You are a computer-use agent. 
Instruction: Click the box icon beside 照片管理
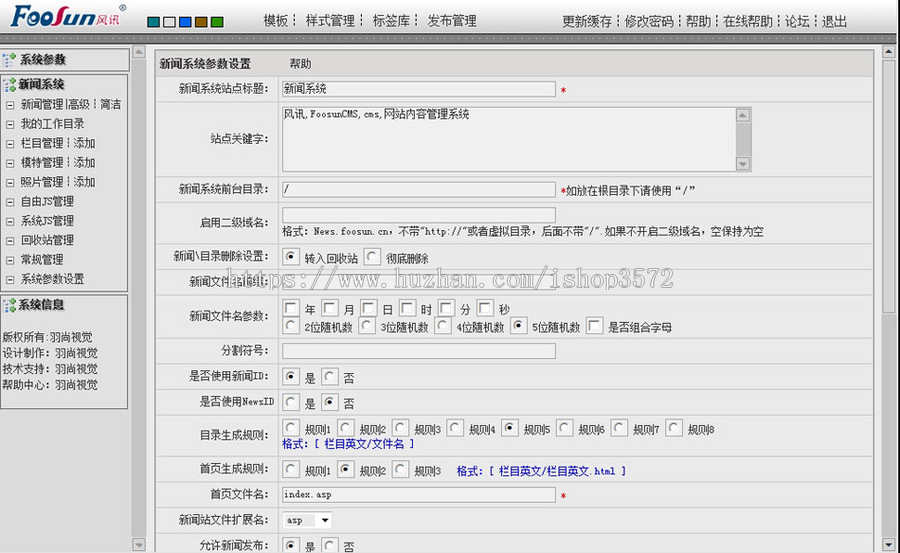pos(10,183)
